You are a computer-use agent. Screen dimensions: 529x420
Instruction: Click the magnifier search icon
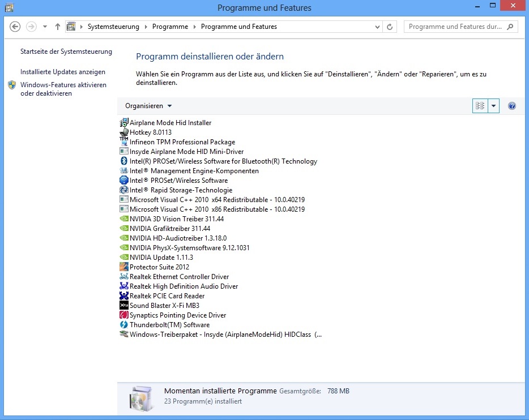click(x=510, y=27)
